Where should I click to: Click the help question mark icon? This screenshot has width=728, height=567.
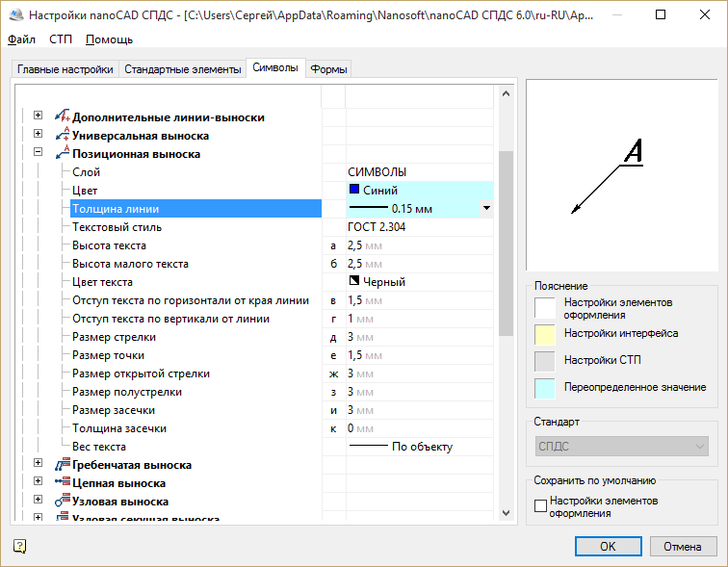pyautogui.click(x=19, y=546)
